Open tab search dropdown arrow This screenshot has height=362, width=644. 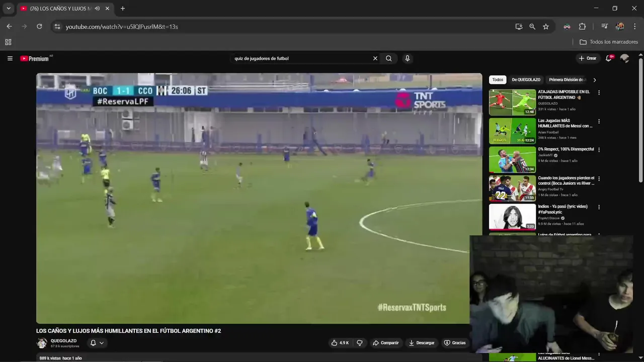(x=9, y=9)
